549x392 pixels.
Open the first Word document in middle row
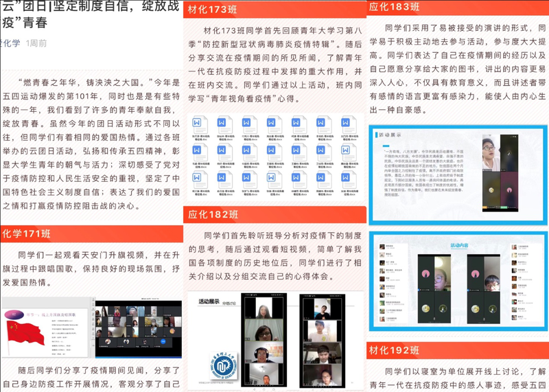coord(198,151)
